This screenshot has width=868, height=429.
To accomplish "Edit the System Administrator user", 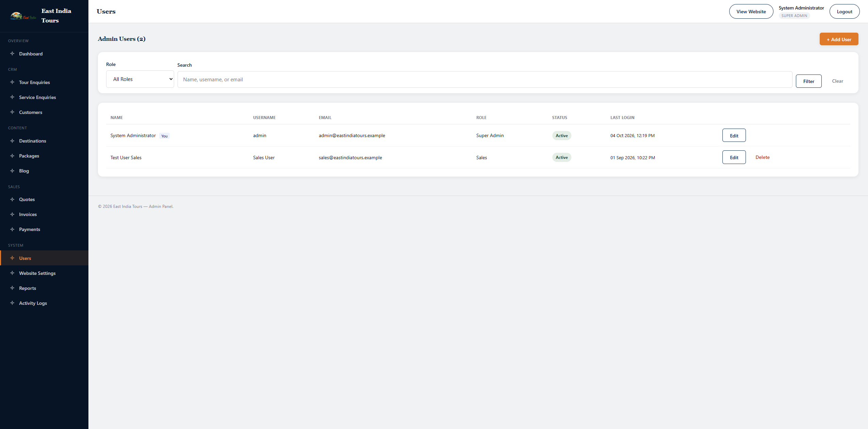I will tap(734, 135).
